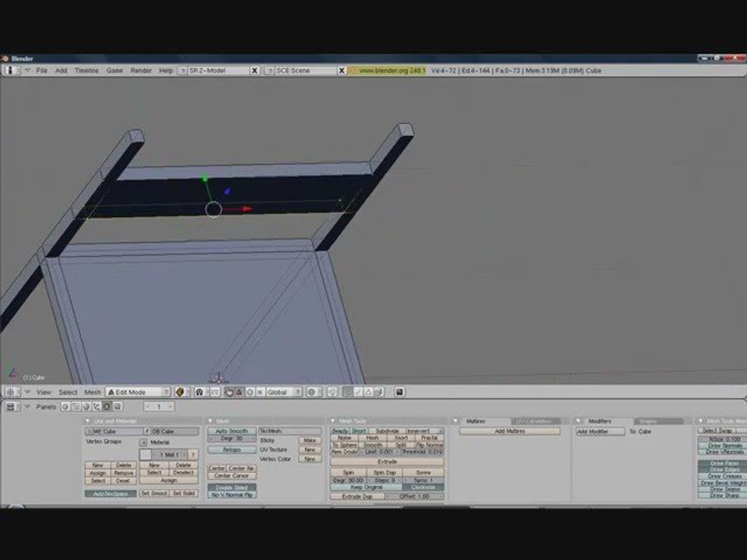Collapse the Modifiers panel
747x560 pixels.
[578, 421]
